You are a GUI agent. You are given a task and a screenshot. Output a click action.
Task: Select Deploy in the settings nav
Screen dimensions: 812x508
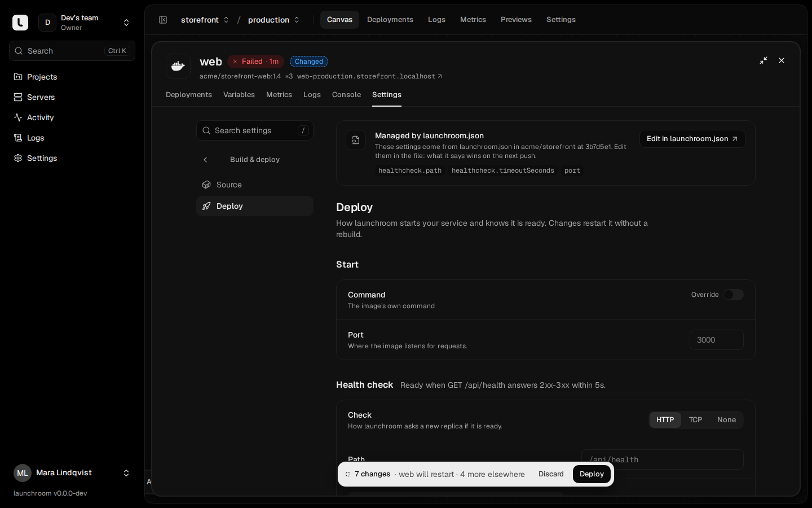pyautogui.click(x=255, y=206)
